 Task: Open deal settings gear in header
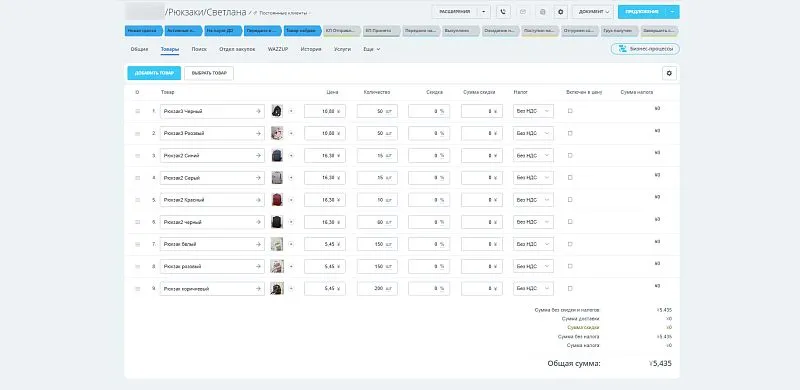click(x=561, y=12)
